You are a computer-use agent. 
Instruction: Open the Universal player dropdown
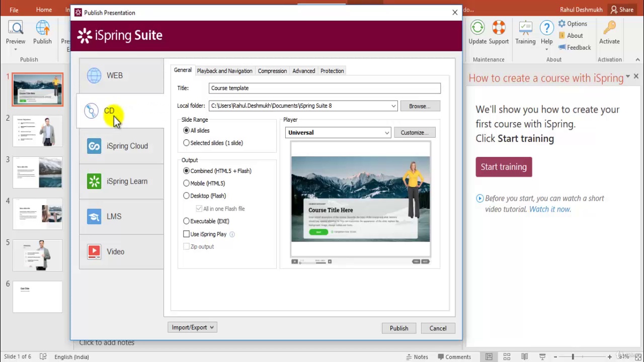click(386, 133)
